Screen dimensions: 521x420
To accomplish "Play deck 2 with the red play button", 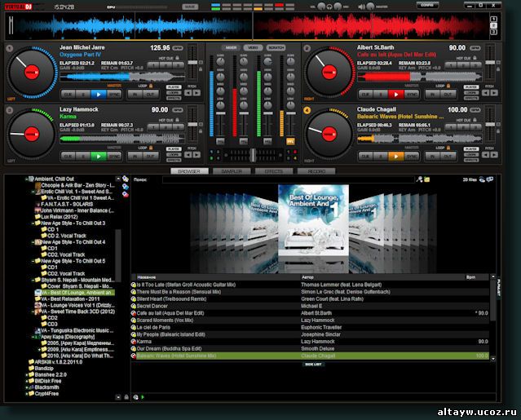I will pos(395,95).
